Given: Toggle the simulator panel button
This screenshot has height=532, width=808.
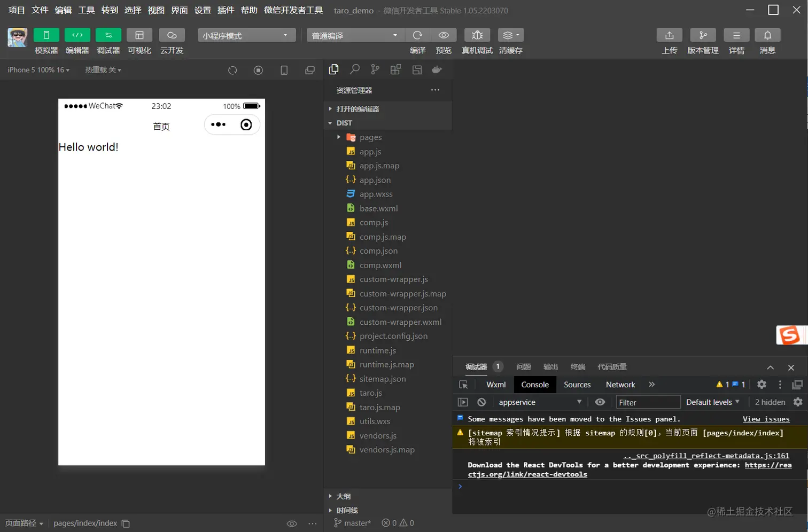Looking at the screenshot, I should click(46, 35).
